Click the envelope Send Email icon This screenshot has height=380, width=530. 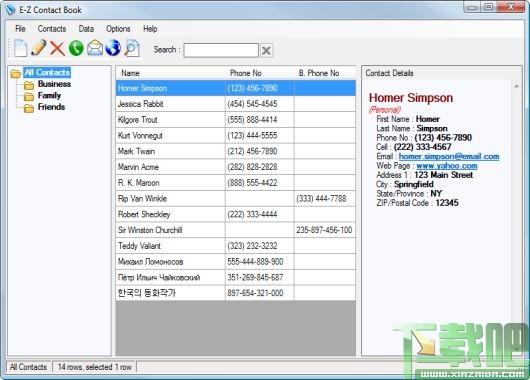95,48
